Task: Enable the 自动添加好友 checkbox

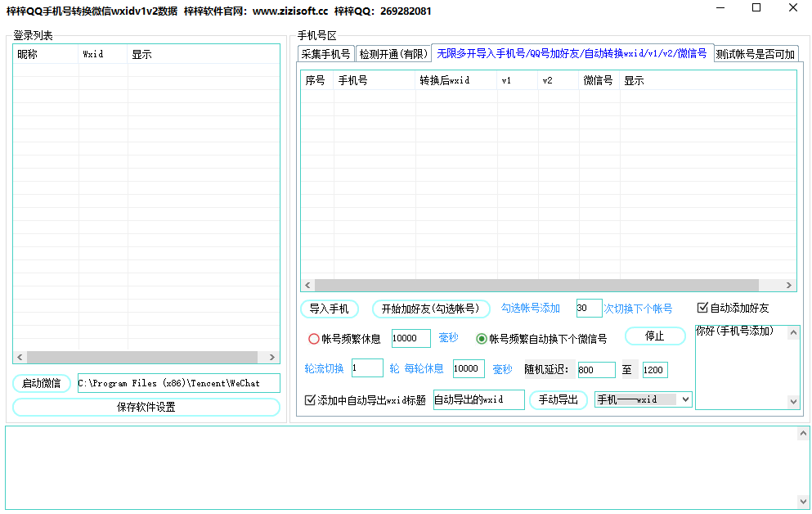Action: pos(702,308)
